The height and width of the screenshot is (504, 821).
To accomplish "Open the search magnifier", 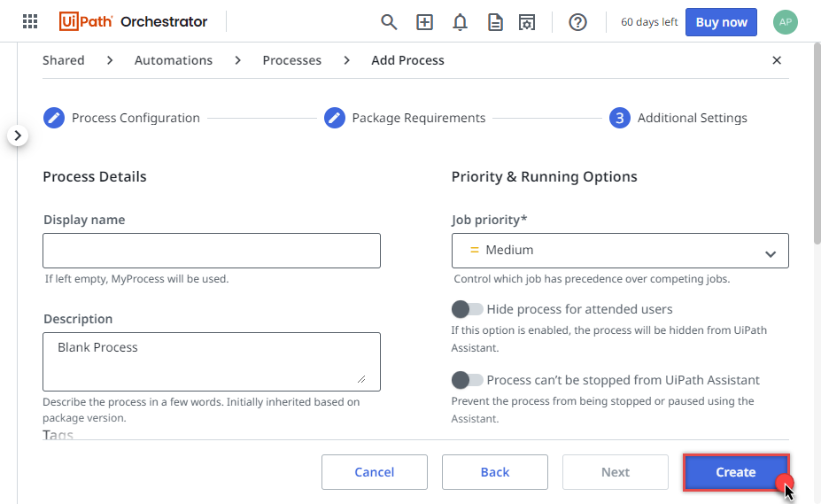I will (x=389, y=22).
